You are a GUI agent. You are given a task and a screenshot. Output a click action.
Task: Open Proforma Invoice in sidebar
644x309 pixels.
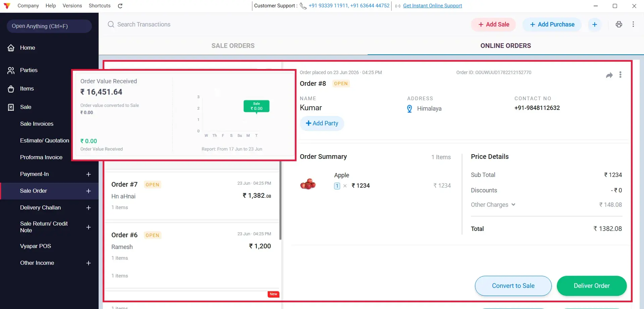click(x=41, y=158)
